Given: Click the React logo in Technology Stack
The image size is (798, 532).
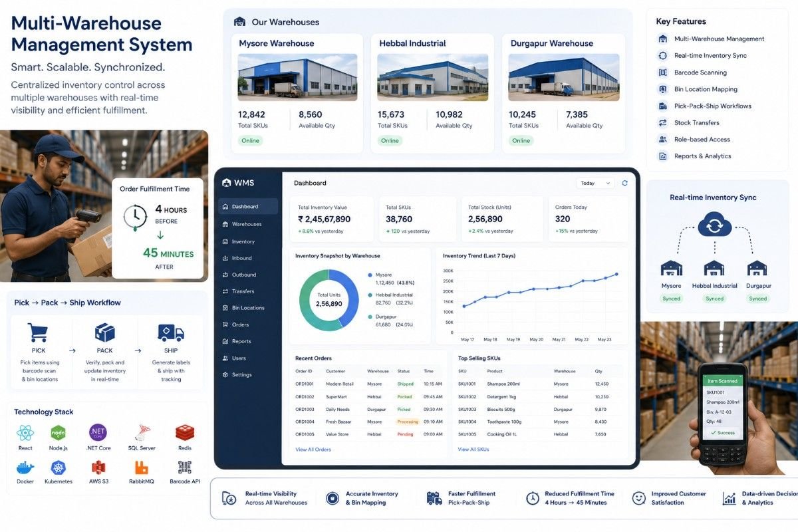Looking at the screenshot, I should tap(25, 433).
